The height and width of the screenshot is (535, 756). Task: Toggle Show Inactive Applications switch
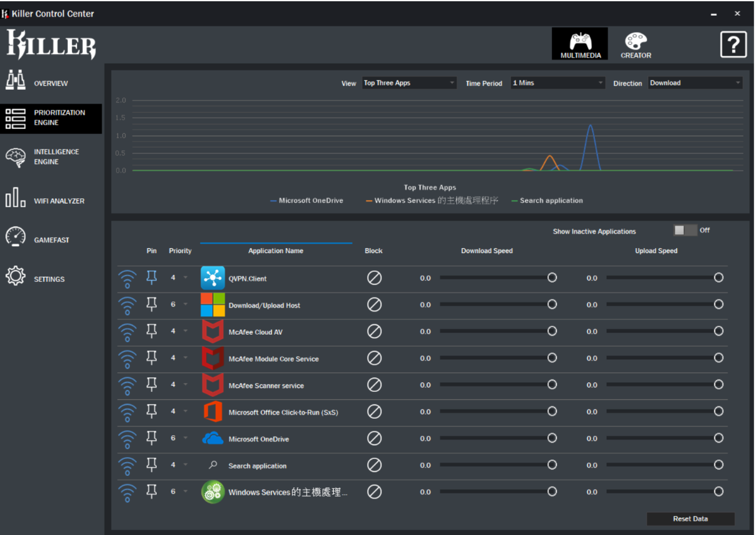tap(684, 230)
